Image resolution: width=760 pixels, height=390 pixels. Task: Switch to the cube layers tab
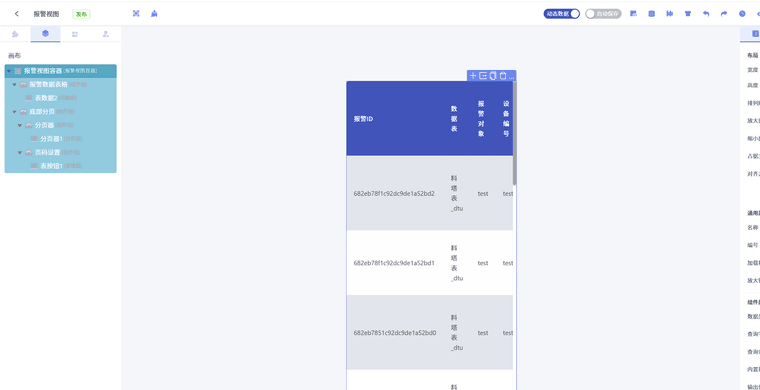(45, 33)
